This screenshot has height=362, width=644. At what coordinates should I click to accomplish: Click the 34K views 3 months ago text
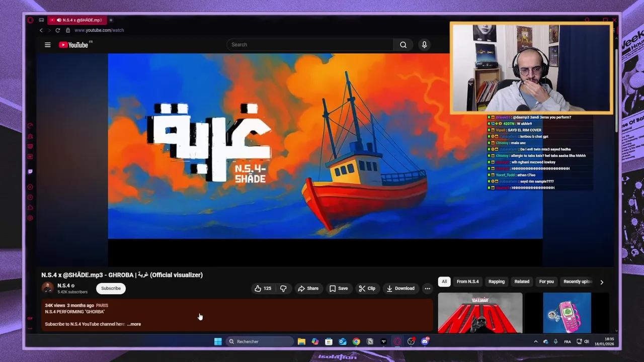[x=69, y=305]
